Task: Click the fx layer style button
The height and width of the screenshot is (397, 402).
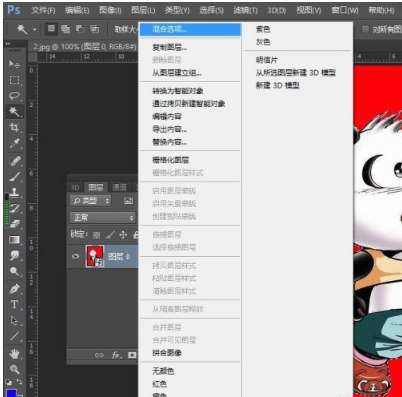Action: (x=116, y=355)
